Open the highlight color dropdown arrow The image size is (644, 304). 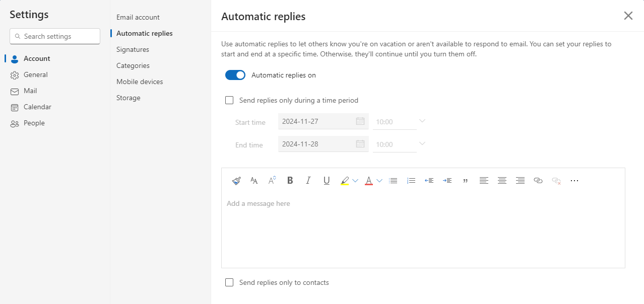pos(355,181)
